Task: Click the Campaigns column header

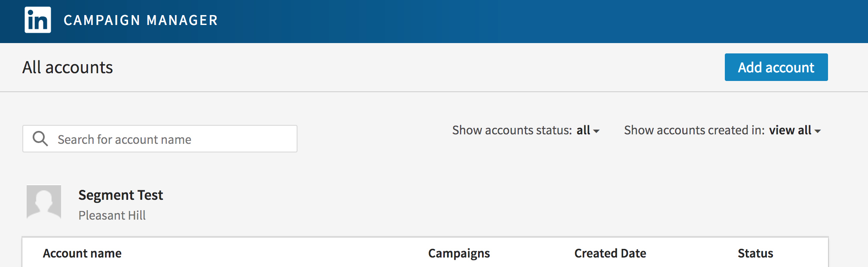Action: [x=459, y=253]
